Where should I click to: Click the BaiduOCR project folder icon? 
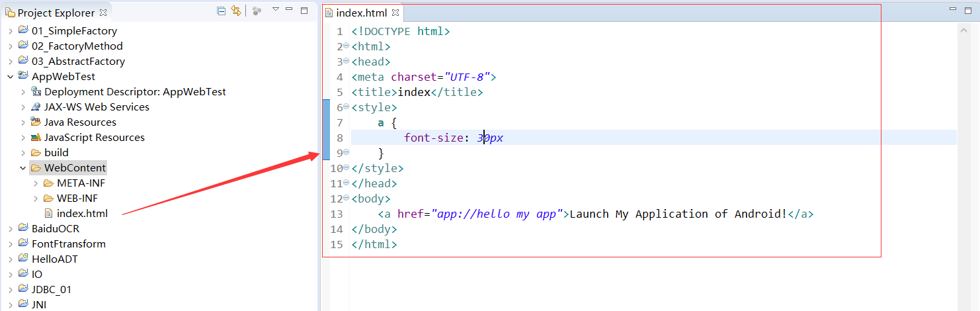23,228
